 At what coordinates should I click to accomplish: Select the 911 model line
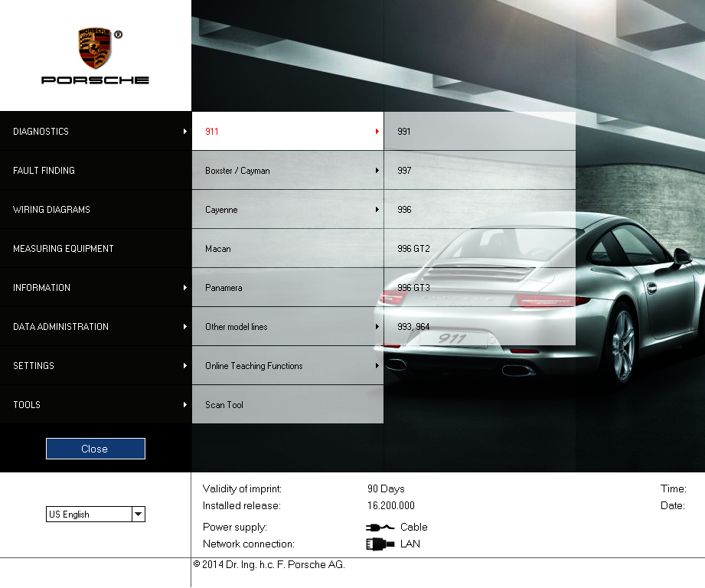point(288,131)
